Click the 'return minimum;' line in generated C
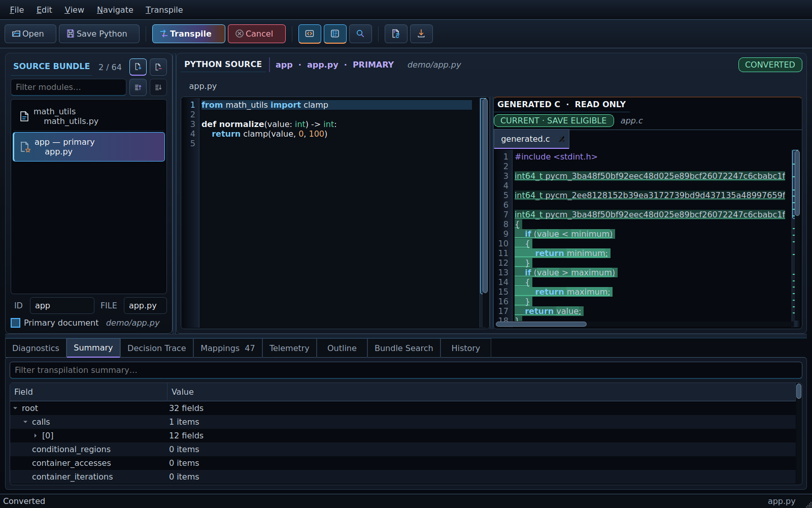The width and height of the screenshot is (812, 508). coord(571,253)
